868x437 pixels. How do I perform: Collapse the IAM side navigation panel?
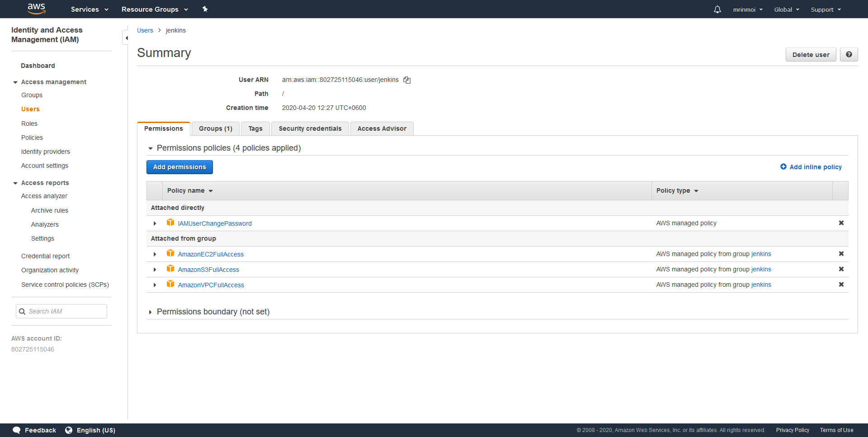(126, 38)
